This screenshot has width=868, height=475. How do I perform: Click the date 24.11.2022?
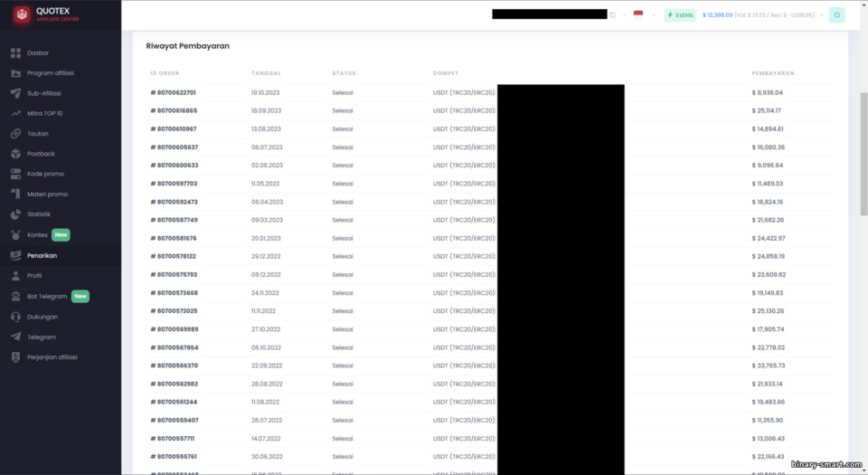pyautogui.click(x=265, y=293)
